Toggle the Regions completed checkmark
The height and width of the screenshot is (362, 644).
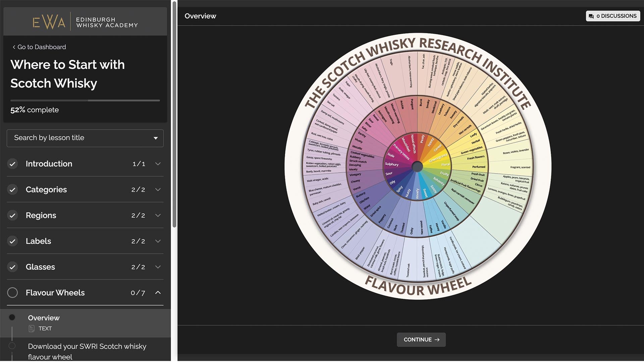[x=12, y=216]
